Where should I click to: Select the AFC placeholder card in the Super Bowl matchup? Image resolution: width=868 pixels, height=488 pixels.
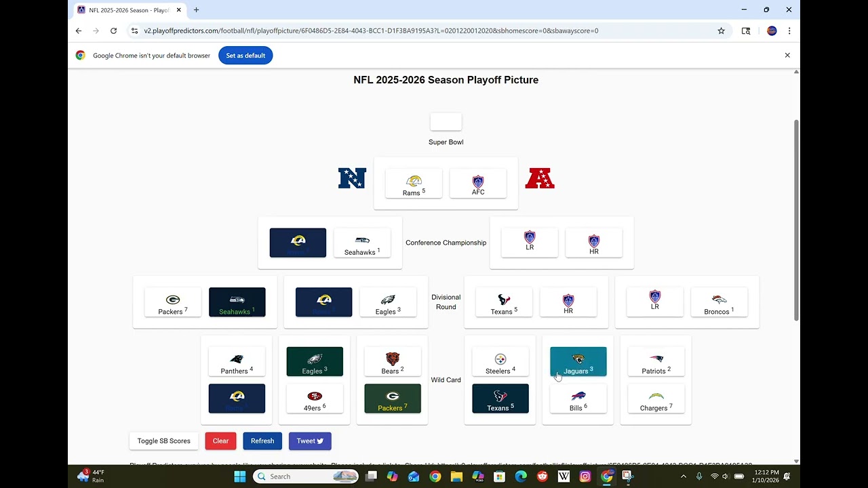[x=478, y=184]
